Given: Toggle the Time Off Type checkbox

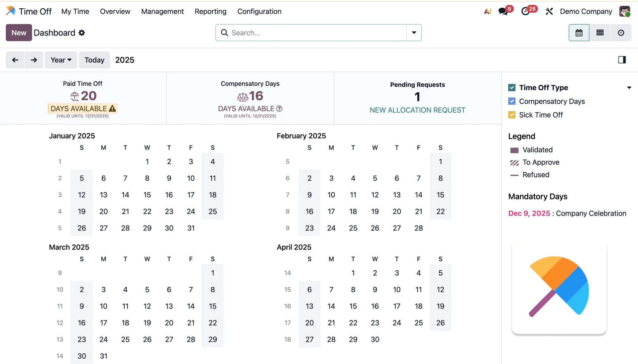Looking at the screenshot, I should click(512, 88).
